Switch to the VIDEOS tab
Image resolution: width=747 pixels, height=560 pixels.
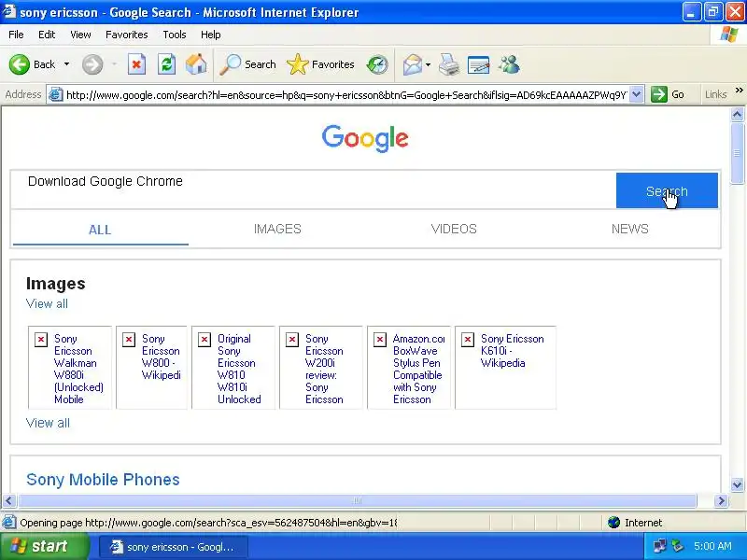(454, 229)
